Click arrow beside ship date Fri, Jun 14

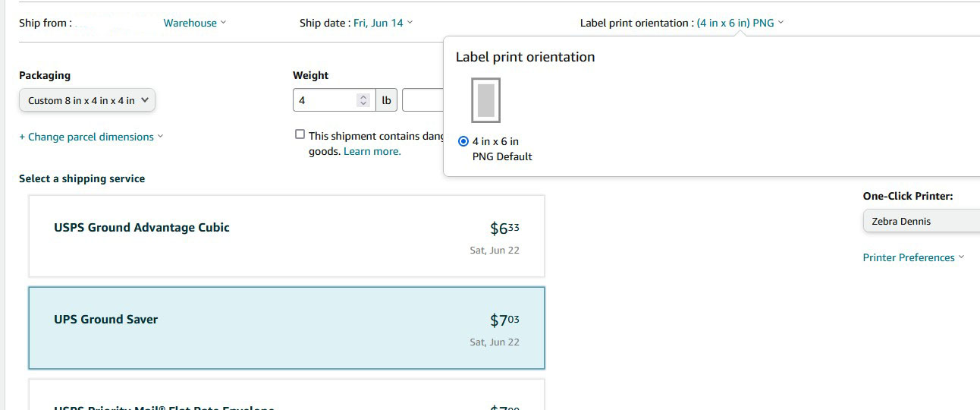(410, 23)
